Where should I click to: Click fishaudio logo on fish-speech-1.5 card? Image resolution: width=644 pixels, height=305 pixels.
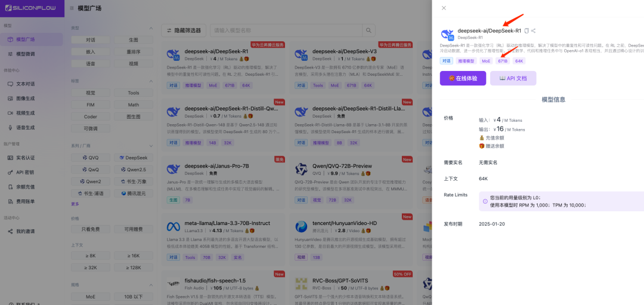point(174,284)
